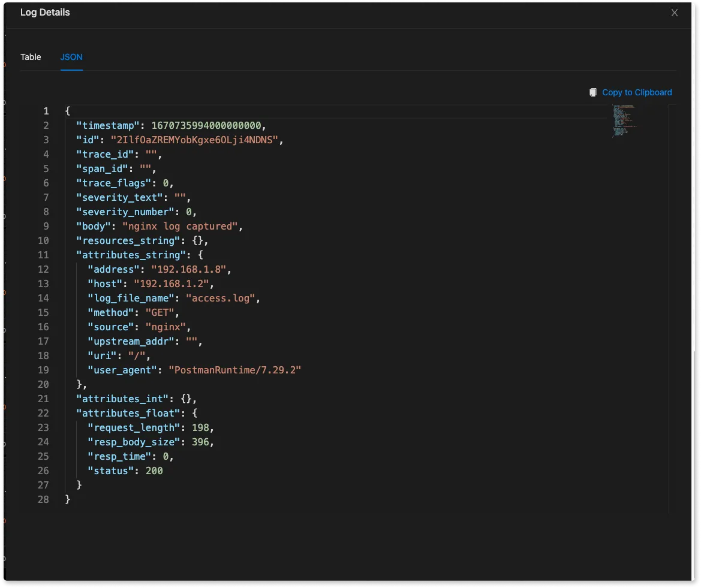Switch to the Table tab
This screenshot has width=701, height=588.
point(31,57)
